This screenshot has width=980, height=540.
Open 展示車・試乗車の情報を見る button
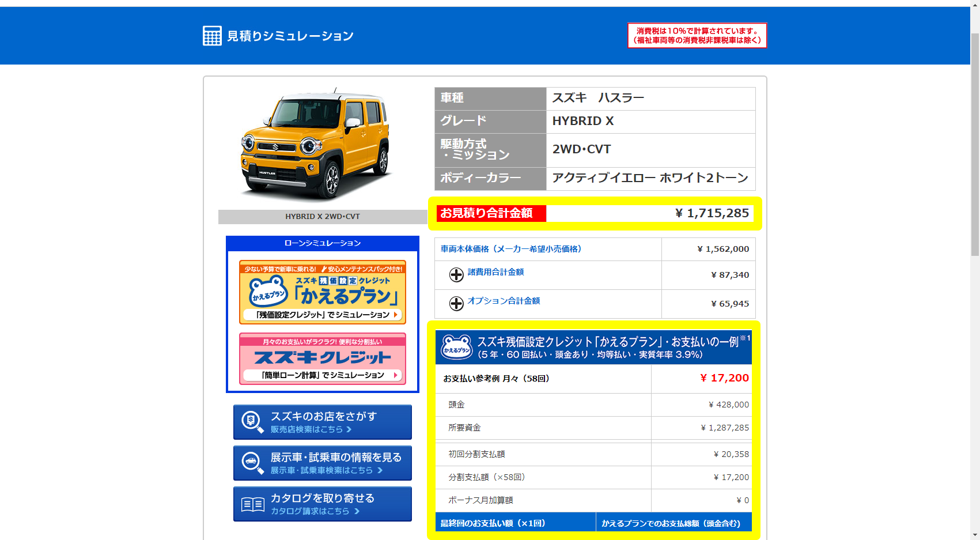[x=323, y=463]
